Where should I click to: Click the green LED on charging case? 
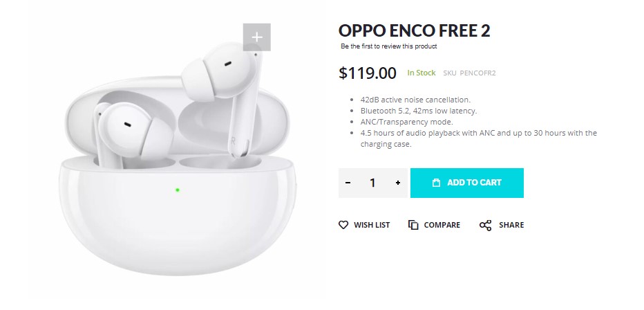[178, 190]
